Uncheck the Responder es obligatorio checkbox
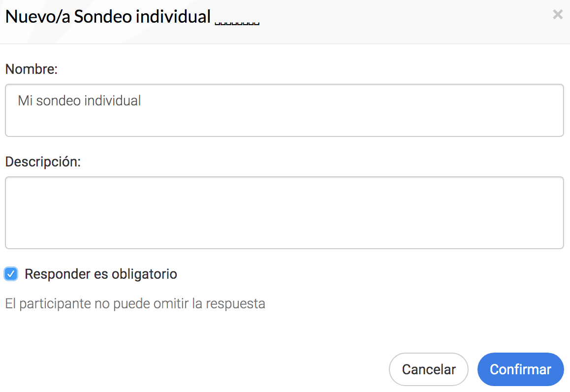The image size is (570, 392). tap(11, 274)
